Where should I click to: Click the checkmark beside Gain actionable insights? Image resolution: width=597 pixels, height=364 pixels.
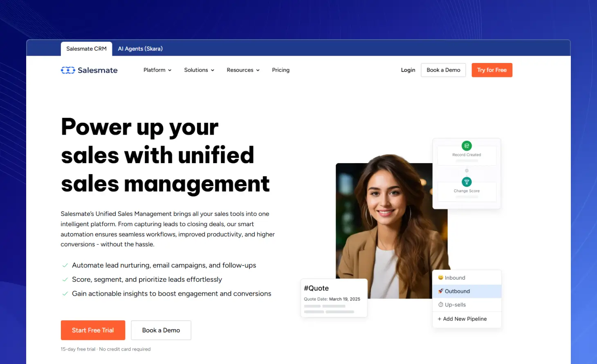point(65,294)
